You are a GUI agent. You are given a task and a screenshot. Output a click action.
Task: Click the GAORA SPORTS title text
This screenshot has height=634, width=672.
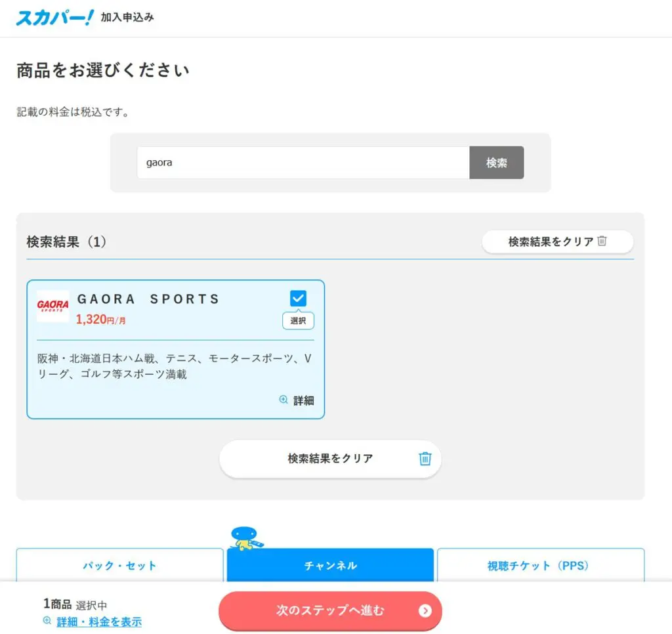point(148,299)
